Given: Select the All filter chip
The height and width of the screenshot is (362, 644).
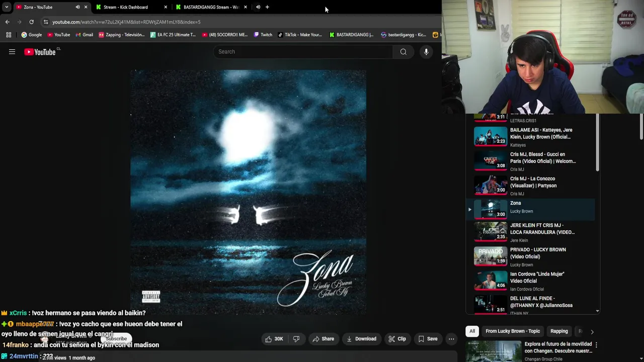Looking at the screenshot, I should pyautogui.click(x=472, y=331).
